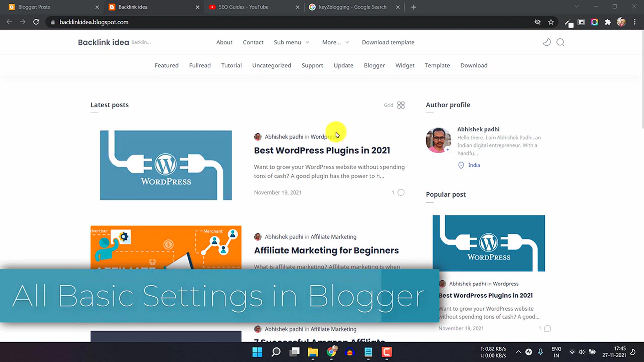Click the eye-slash icon in address bar
Image resolution: width=644 pixels, height=362 pixels.
coord(537,22)
